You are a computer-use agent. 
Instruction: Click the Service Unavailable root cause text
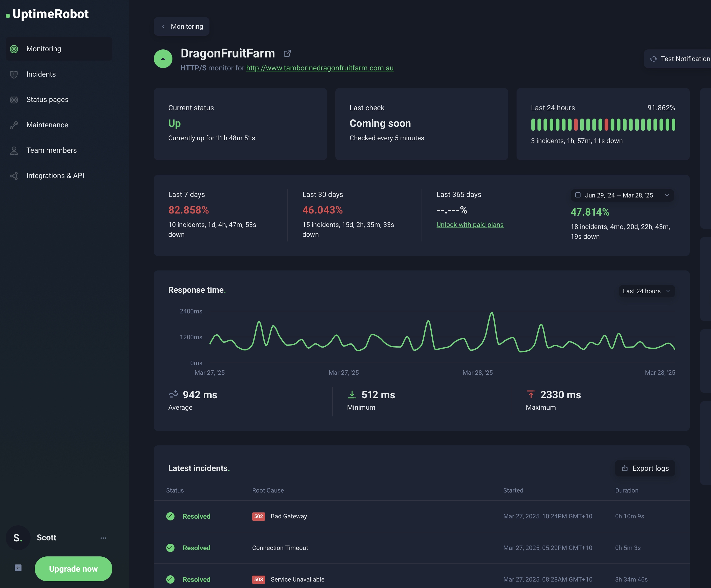(x=298, y=579)
